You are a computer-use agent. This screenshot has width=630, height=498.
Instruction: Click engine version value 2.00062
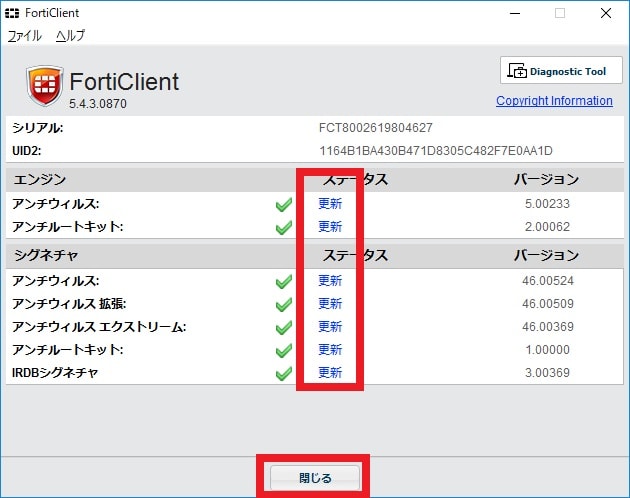pyautogui.click(x=547, y=227)
